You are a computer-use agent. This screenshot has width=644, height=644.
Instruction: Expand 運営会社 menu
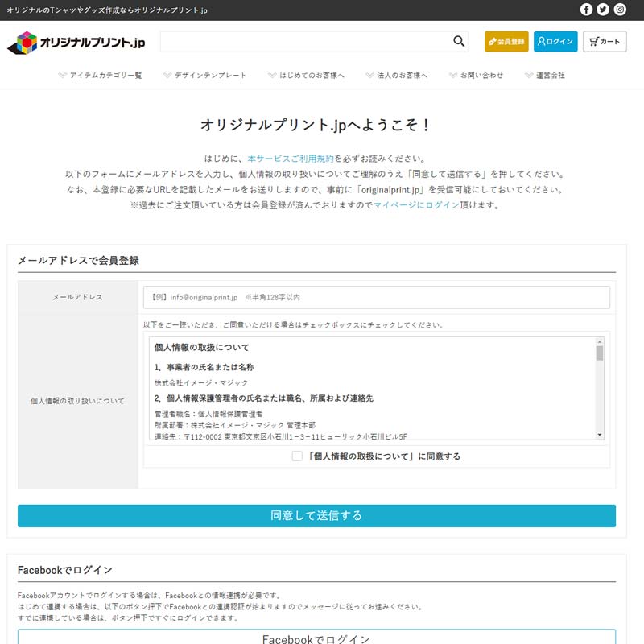tap(545, 75)
